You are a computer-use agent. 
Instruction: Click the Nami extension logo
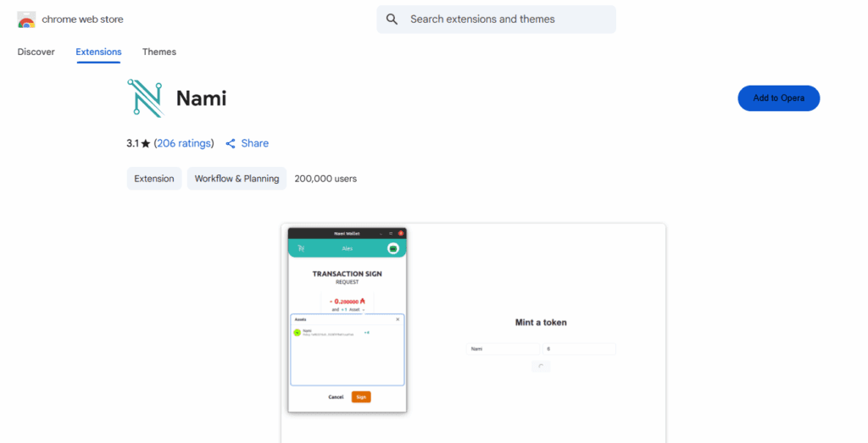(x=145, y=98)
